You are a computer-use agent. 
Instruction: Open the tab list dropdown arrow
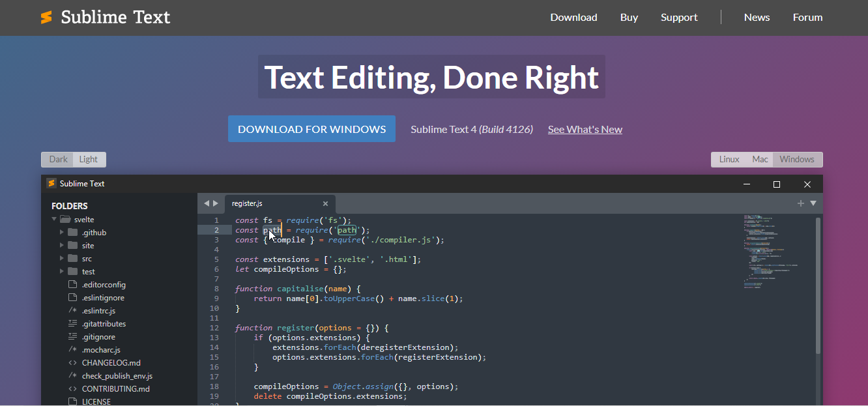click(x=813, y=203)
